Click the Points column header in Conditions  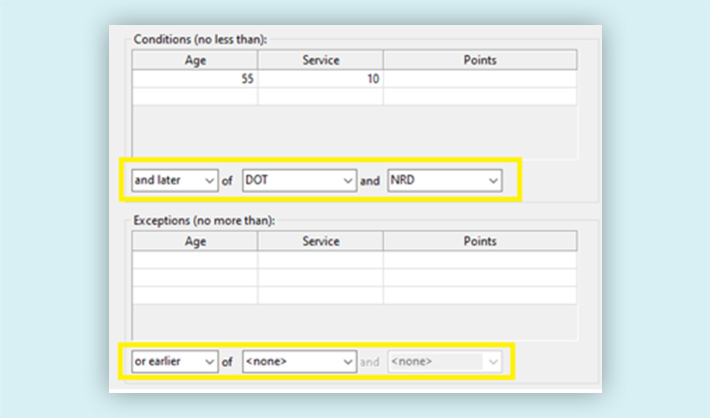tap(479, 61)
